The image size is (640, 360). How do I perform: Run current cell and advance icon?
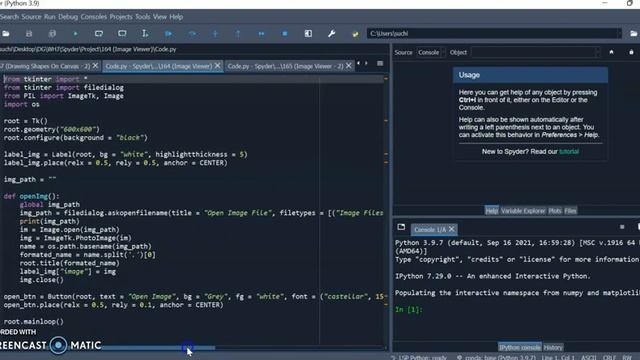pyautogui.click(x=122, y=33)
